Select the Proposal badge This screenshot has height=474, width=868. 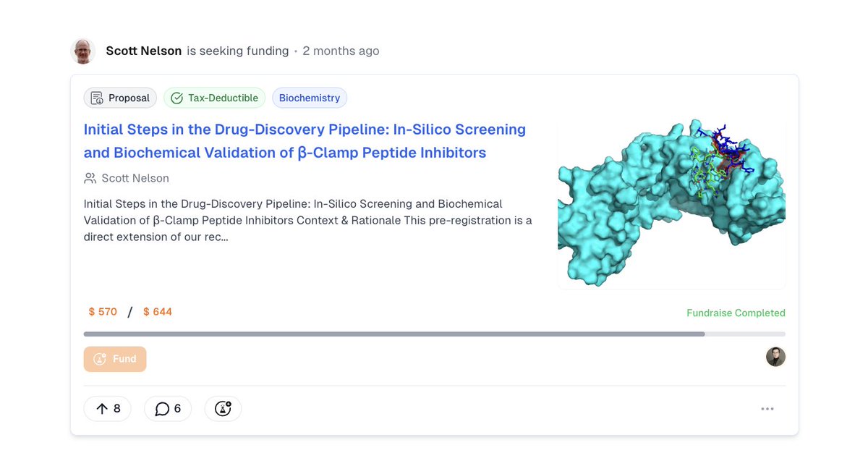coord(120,98)
